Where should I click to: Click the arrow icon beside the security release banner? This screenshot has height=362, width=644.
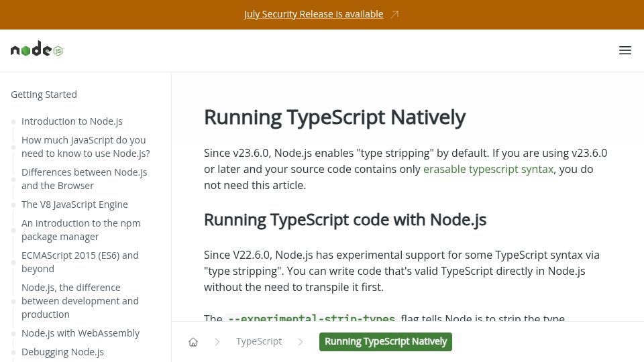pyautogui.click(x=394, y=14)
